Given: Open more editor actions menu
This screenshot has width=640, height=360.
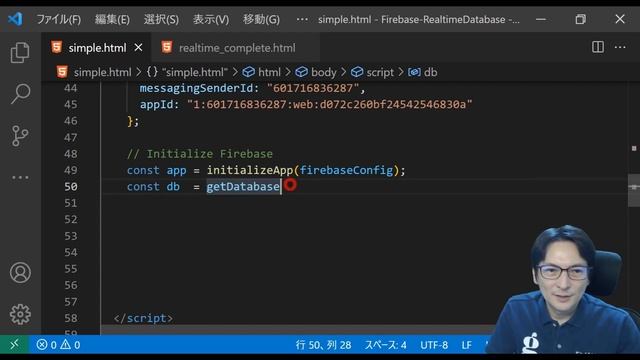Looking at the screenshot, I should pos(620,47).
